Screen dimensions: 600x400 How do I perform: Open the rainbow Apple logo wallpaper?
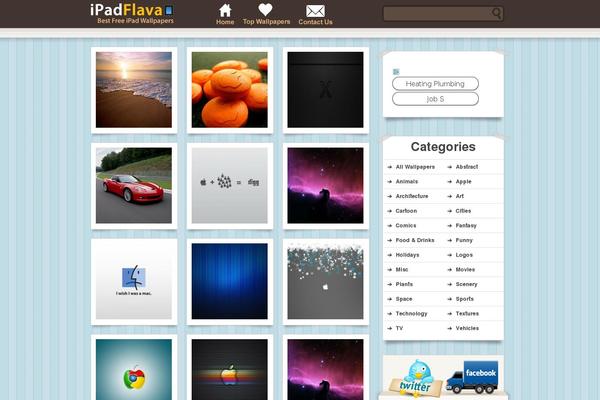tap(230, 368)
